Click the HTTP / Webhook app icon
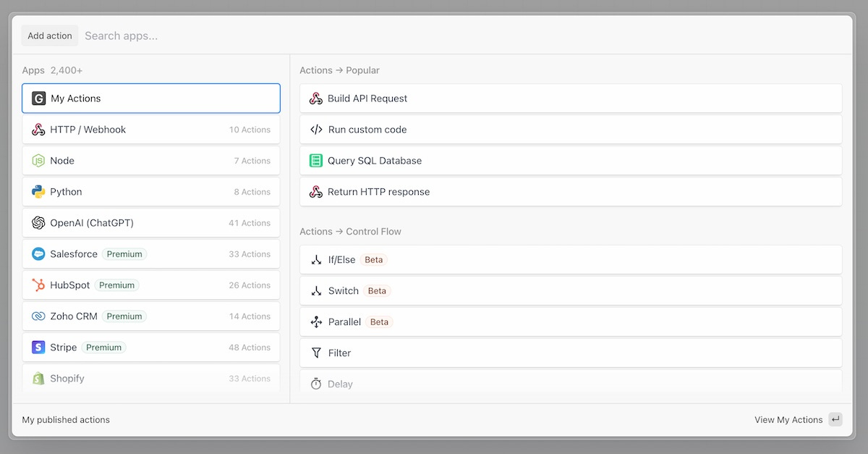Viewport: 868px width, 454px height. [x=38, y=130]
